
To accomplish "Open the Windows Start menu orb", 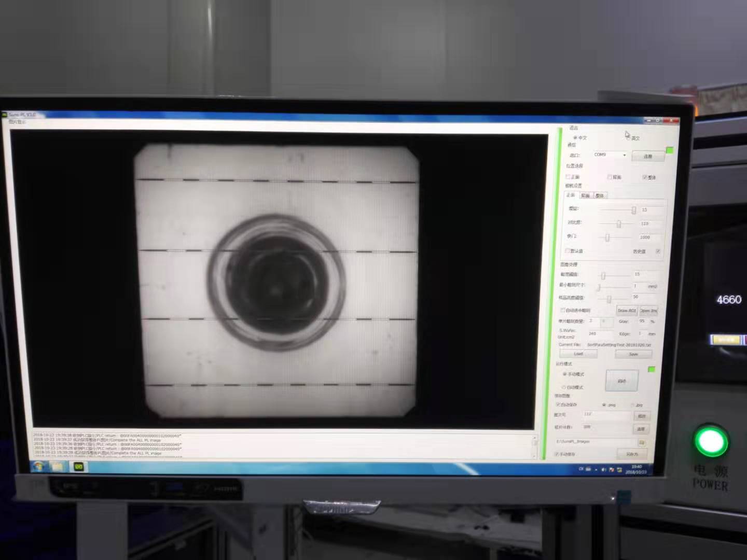I will point(38,466).
